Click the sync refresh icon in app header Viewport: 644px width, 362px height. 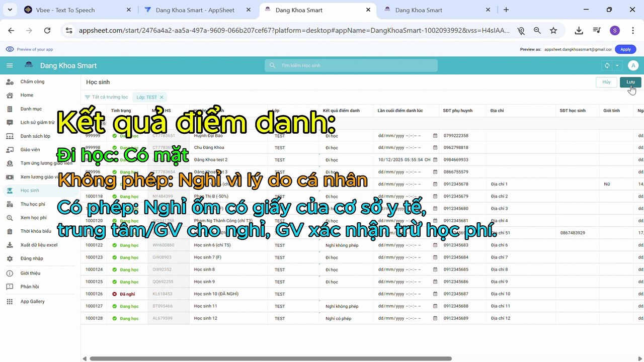pyautogui.click(x=607, y=65)
